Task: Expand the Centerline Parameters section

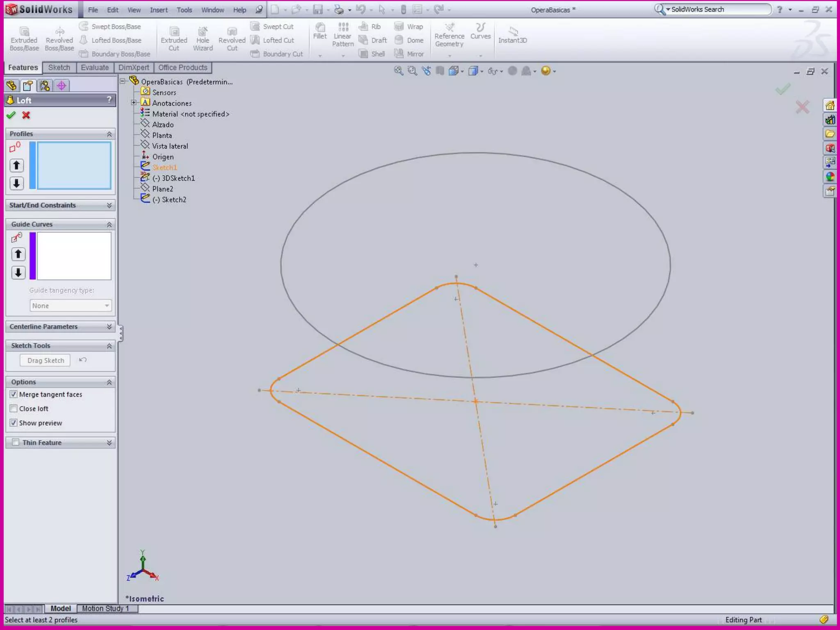Action: (x=109, y=326)
